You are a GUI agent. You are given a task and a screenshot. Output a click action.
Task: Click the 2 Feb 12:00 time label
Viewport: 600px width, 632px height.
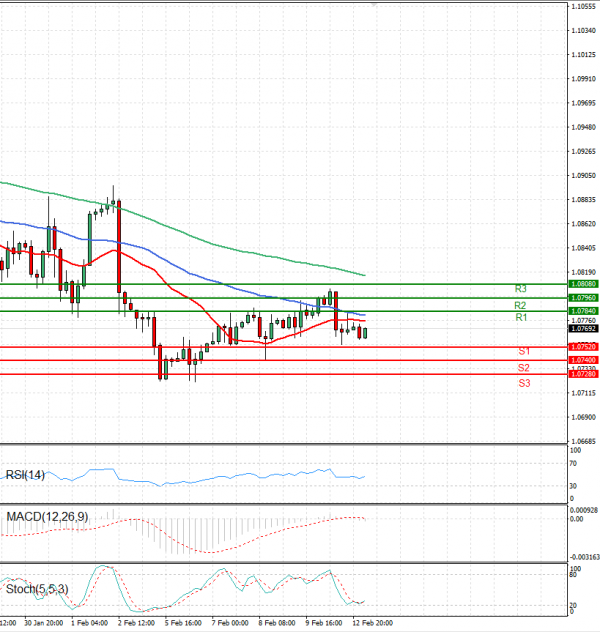click(136, 623)
